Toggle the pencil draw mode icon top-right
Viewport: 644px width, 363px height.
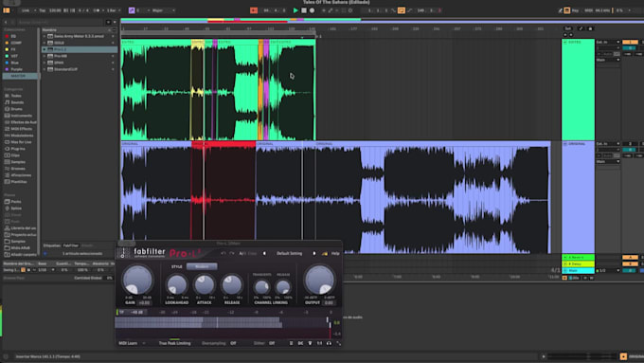coord(561,10)
